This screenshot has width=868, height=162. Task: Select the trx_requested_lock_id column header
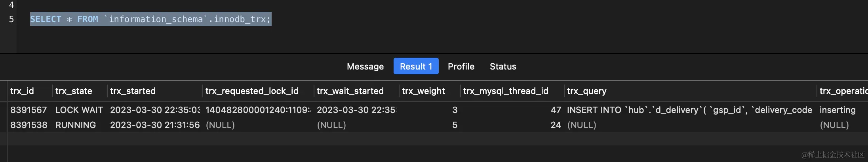point(252,91)
